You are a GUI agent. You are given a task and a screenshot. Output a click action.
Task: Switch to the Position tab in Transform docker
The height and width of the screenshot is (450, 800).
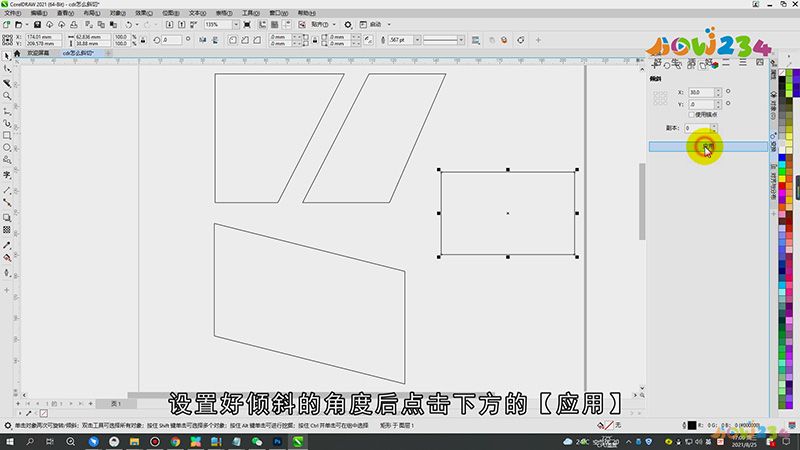coord(657,63)
